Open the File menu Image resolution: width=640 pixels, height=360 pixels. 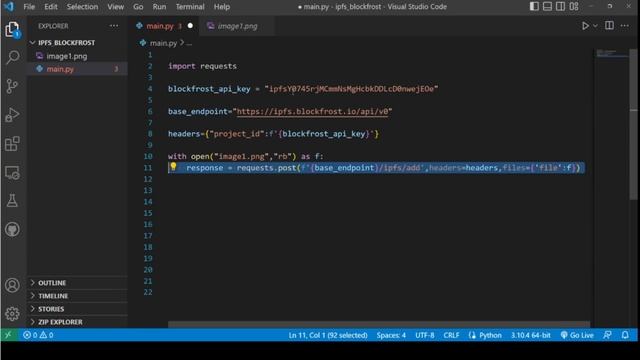coord(29,7)
